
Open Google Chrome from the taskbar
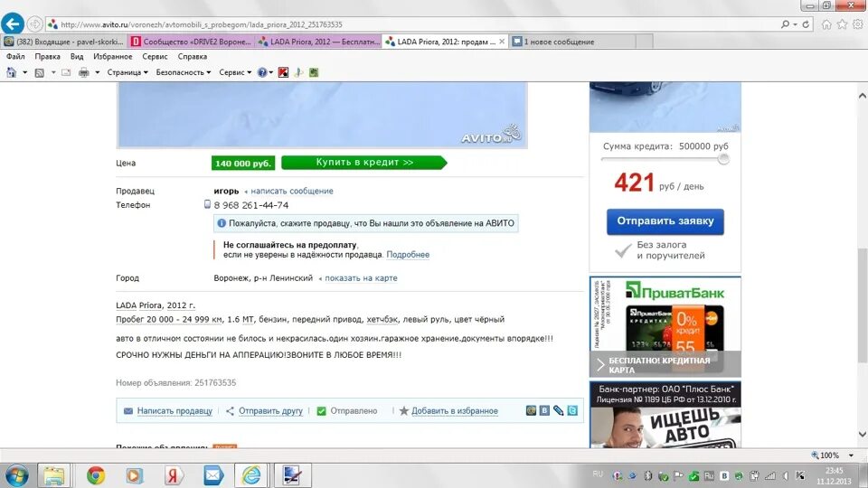point(96,475)
